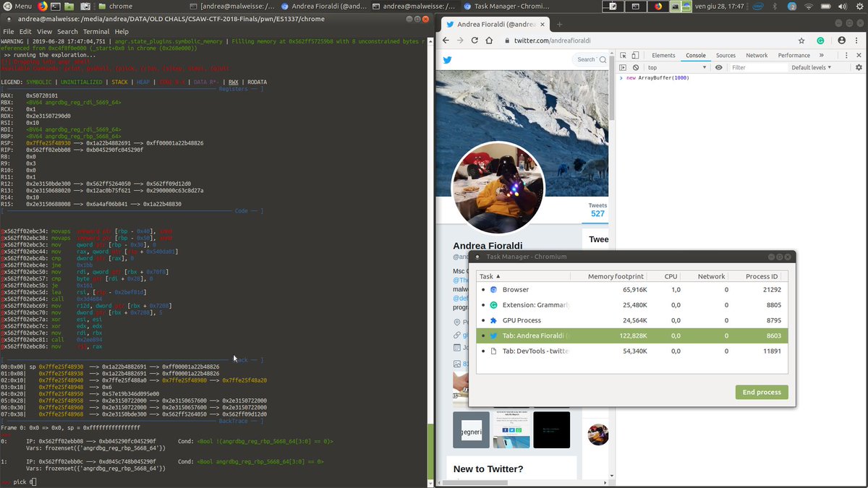Select GPU Process task row
Image resolution: width=868 pixels, height=488 pixels.
[x=632, y=320]
